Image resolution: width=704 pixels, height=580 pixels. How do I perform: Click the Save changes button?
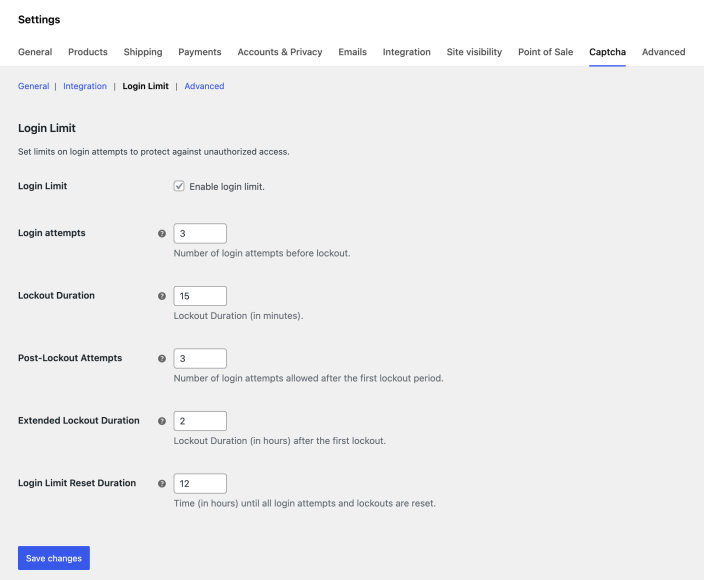click(54, 558)
